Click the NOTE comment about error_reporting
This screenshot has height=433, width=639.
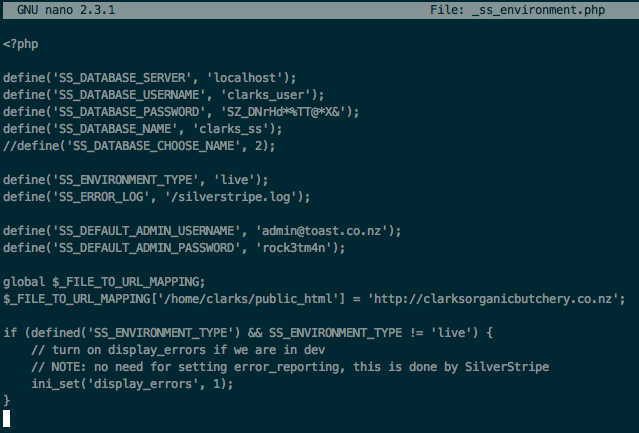click(x=290, y=366)
